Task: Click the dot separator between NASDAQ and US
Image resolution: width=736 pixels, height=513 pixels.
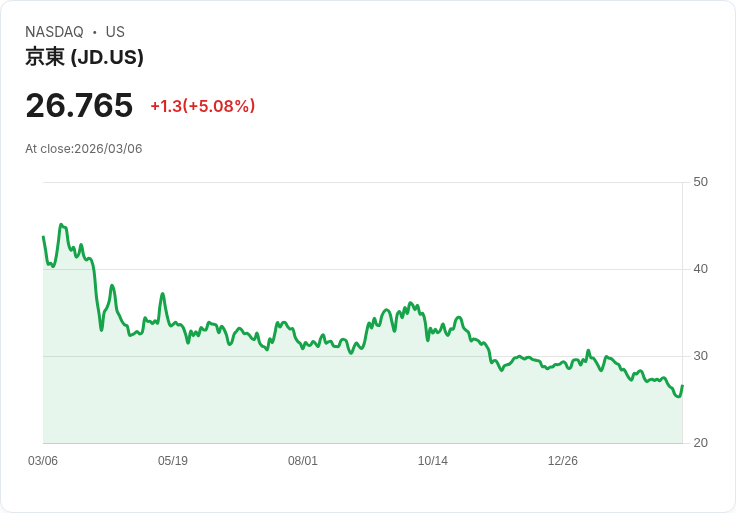Action: pyautogui.click(x=95, y=32)
